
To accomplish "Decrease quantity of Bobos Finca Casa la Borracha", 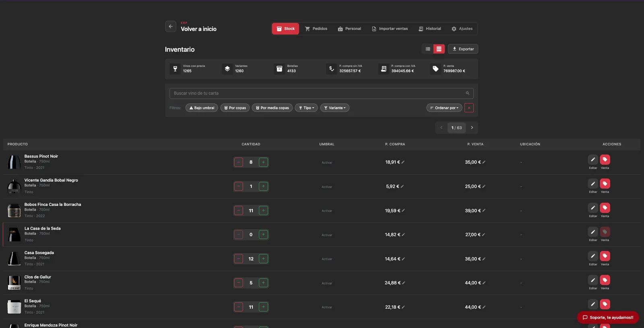I will (x=239, y=211).
